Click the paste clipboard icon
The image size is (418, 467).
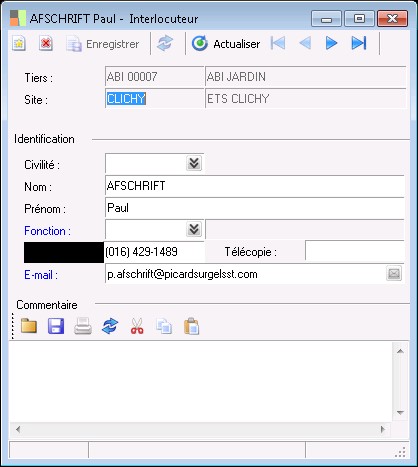(x=191, y=326)
